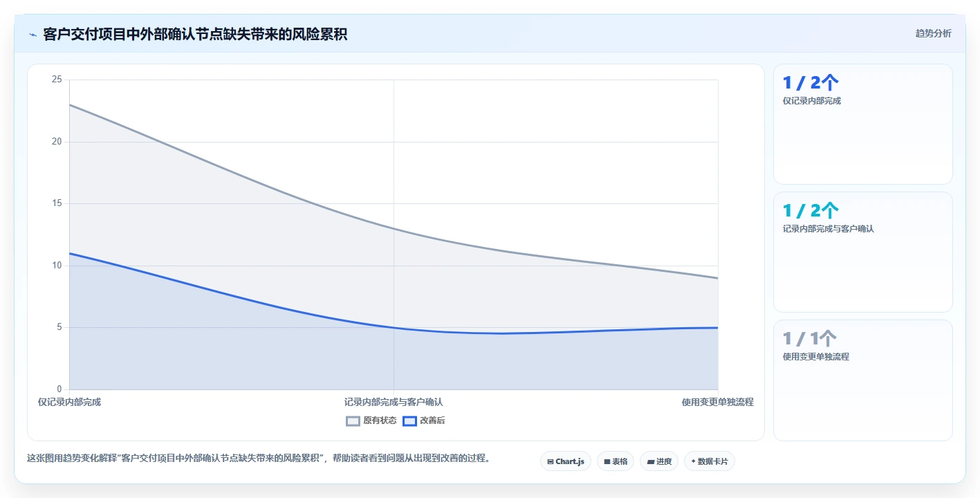Select the Chart.js chip
The image size is (980, 498).
[x=566, y=461]
